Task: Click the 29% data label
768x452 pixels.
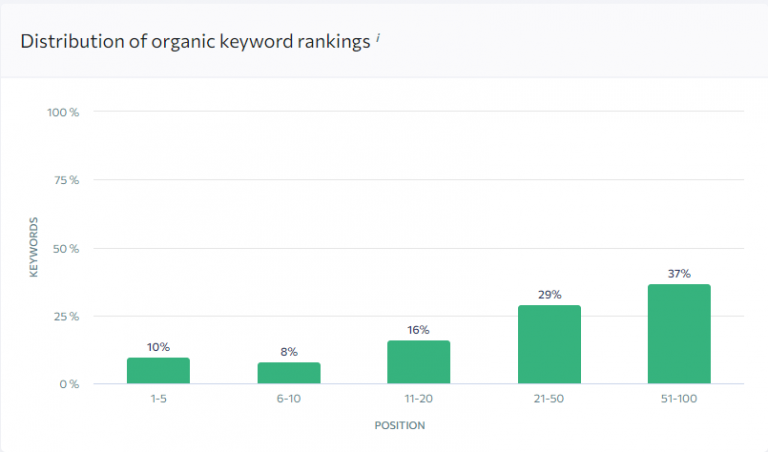Action: click(x=549, y=295)
